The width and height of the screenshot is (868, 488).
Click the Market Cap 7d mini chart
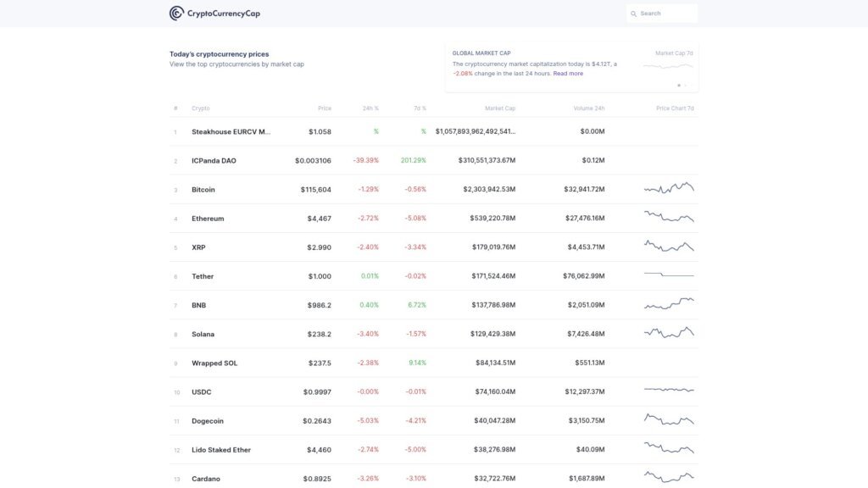(x=668, y=66)
